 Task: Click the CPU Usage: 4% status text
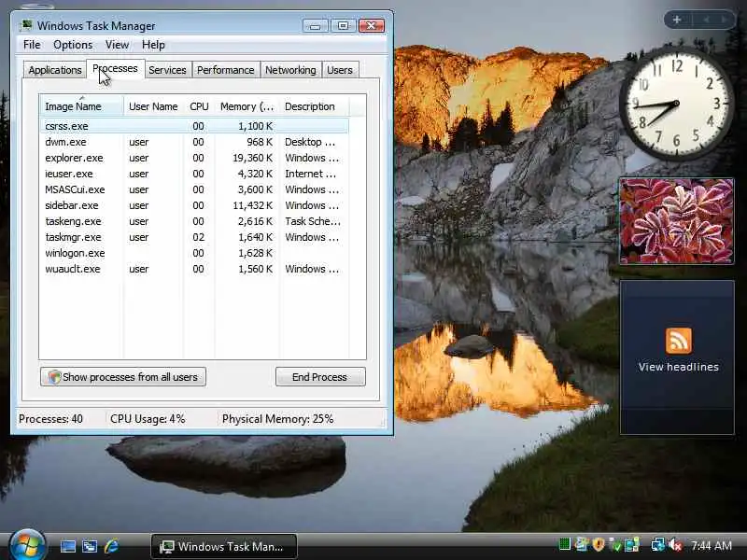coord(148,419)
